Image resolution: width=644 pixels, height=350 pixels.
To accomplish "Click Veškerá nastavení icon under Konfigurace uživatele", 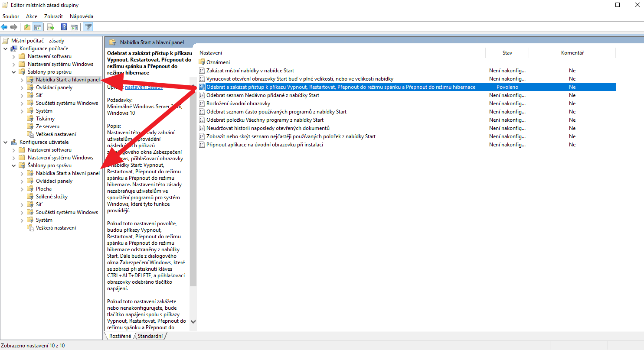I will click(30, 228).
